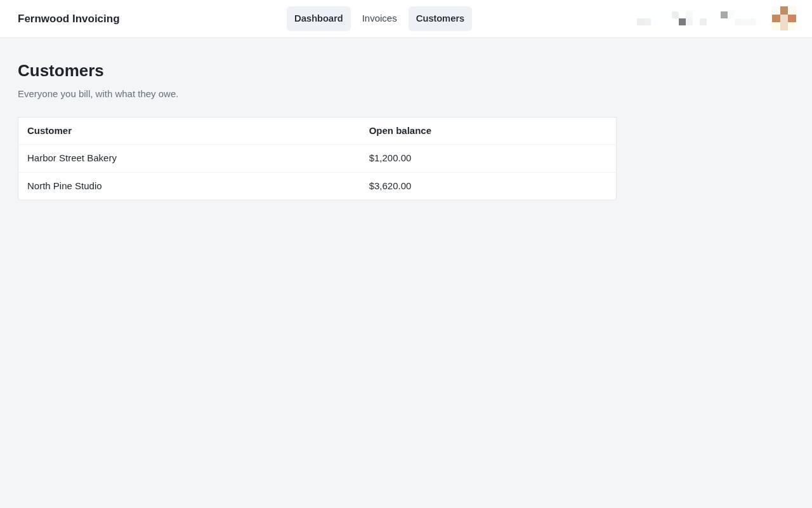Image resolution: width=812 pixels, height=508 pixels.
Task: Click the Customer column header
Action: [x=49, y=131]
